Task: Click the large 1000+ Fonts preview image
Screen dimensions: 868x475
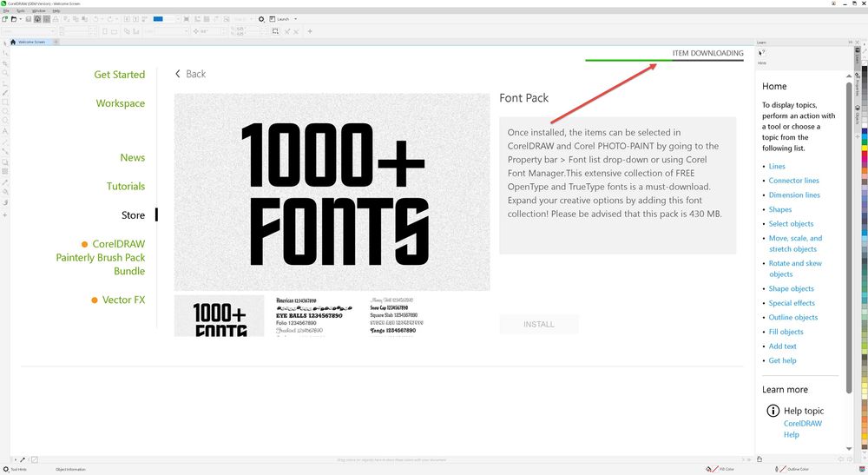Action: point(332,192)
